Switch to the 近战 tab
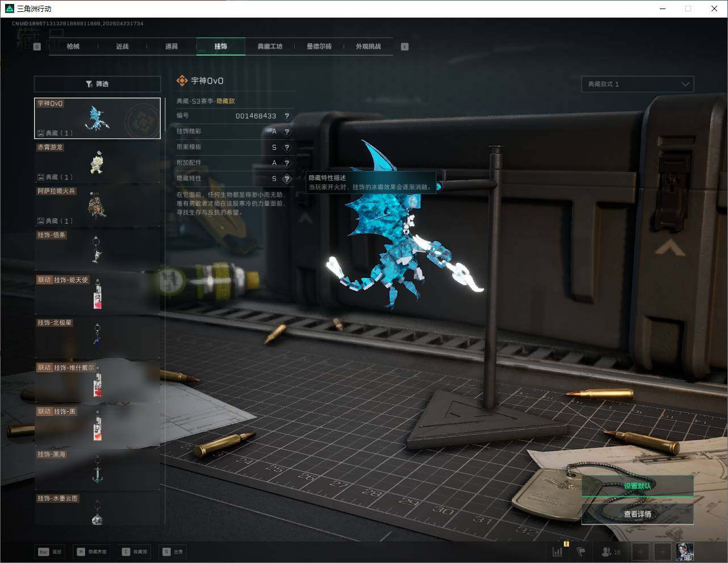This screenshot has height=563, width=728. pos(122,47)
